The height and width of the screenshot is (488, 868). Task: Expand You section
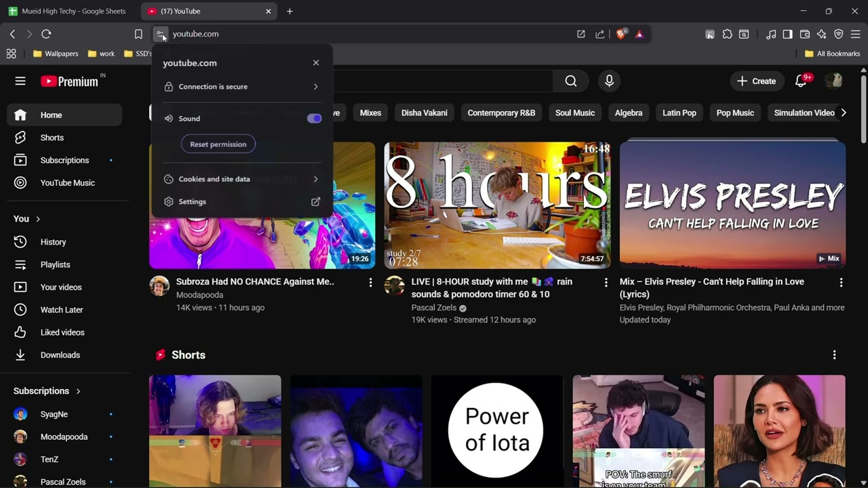[x=27, y=219]
